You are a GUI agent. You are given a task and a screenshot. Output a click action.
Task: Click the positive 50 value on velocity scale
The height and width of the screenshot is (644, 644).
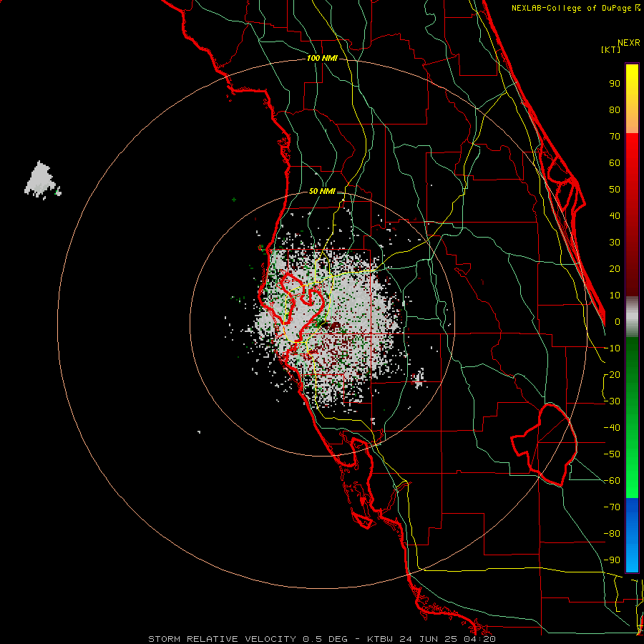tap(615, 190)
